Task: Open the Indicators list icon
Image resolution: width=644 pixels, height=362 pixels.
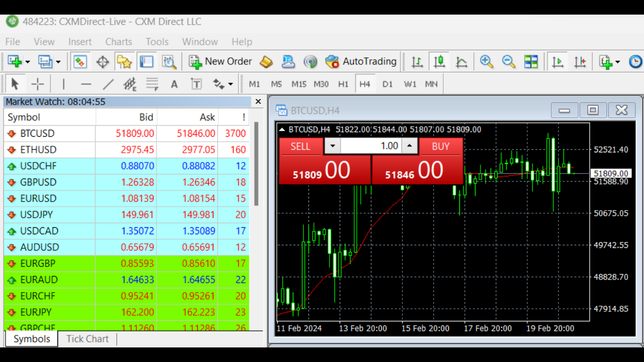Action: [x=606, y=61]
